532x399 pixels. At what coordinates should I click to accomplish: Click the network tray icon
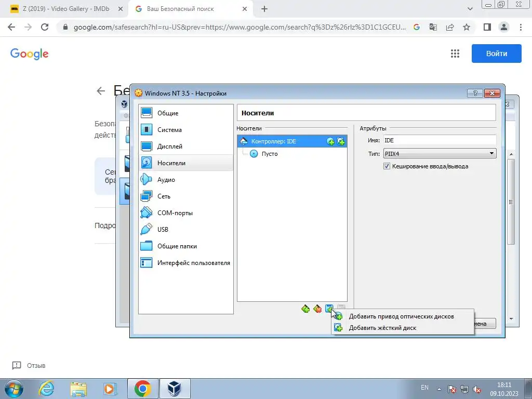464,389
